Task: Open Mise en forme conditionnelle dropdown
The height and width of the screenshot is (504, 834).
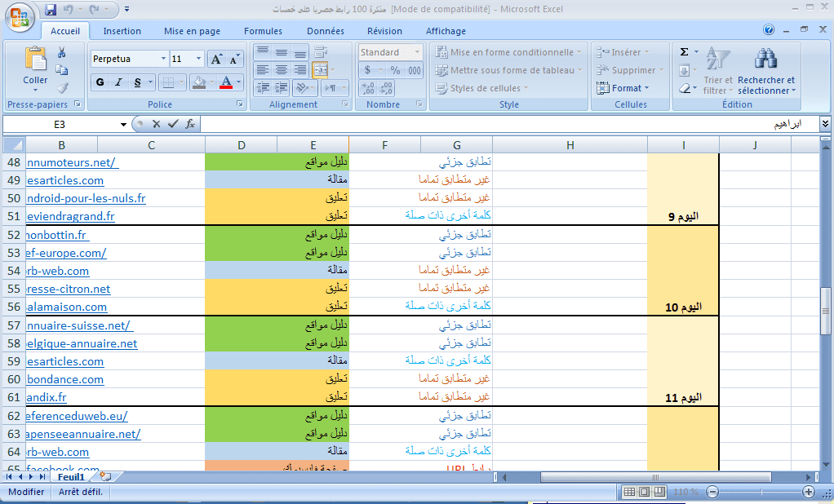Action: 508,52
